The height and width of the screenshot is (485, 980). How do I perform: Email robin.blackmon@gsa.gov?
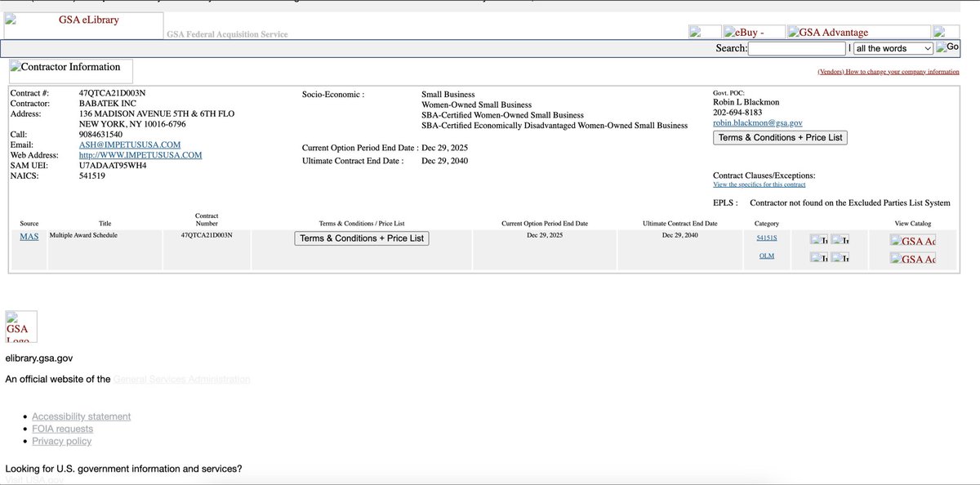(758, 123)
